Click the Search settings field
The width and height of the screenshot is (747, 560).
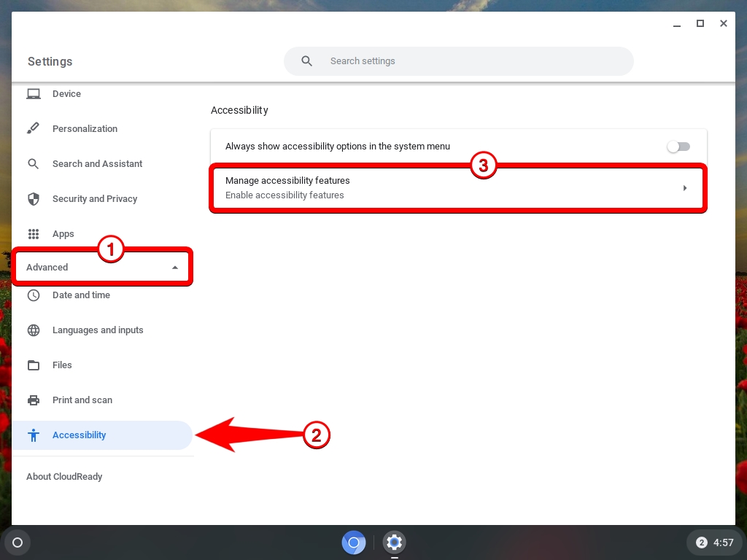[458, 61]
